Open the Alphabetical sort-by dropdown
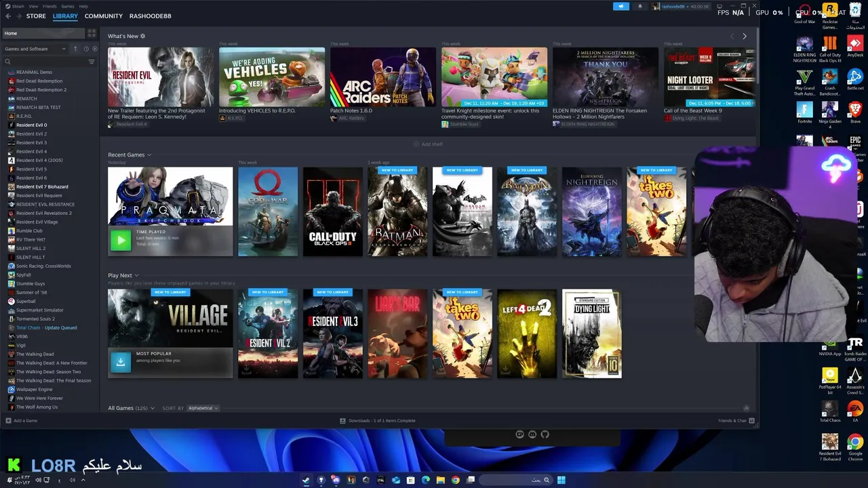868x488 pixels. [202, 408]
